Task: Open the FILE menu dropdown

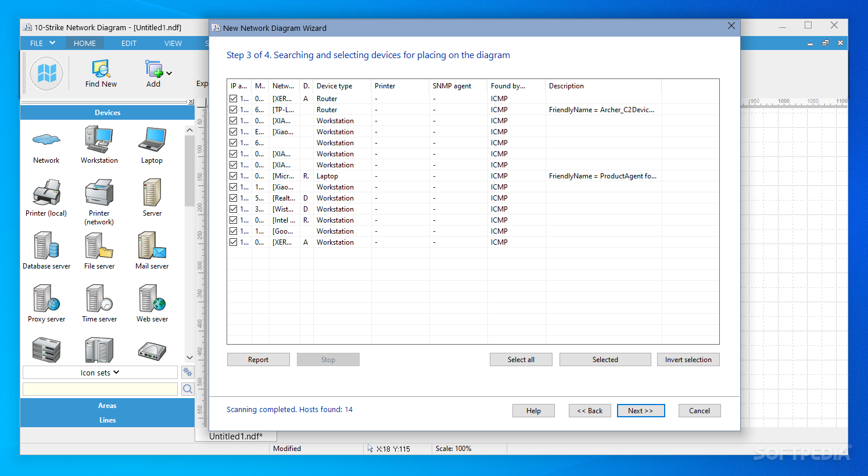Action: pyautogui.click(x=42, y=43)
